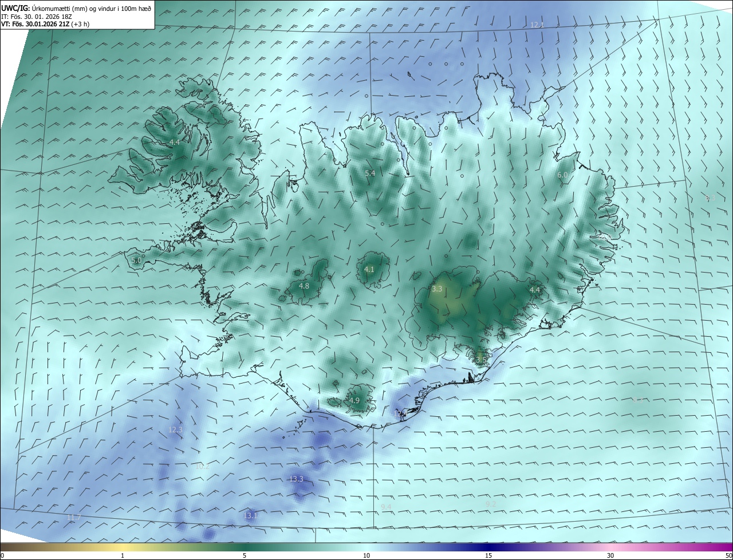Viewport: 733px width, 560px height.
Task: Click the colorbar tick label 5
Action: click(245, 555)
